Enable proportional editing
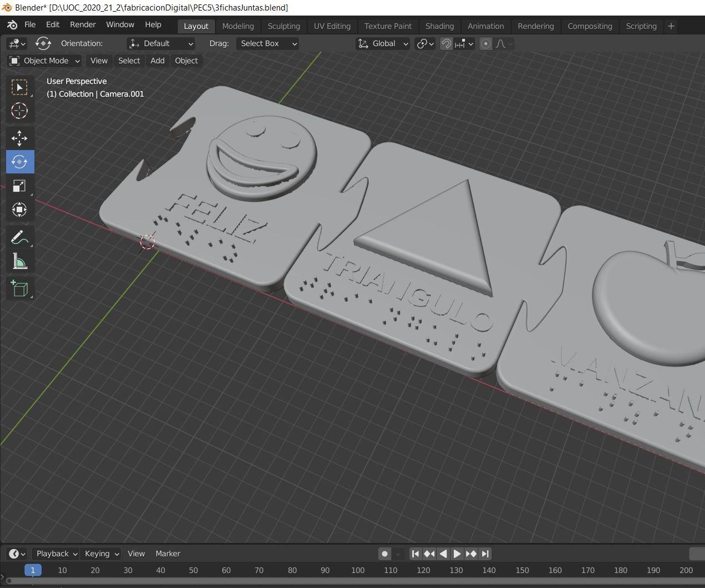Image resolution: width=705 pixels, height=588 pixels. [485, 43]
